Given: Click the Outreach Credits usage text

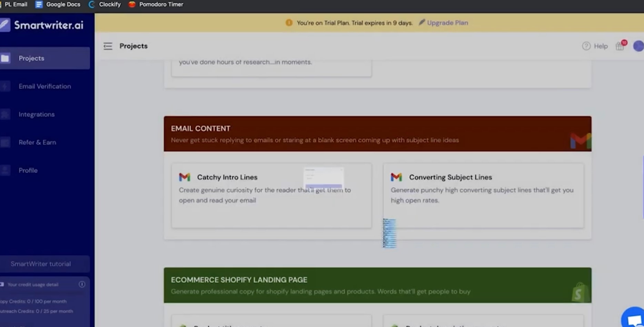Looking at the screenshot, I should [37, 311].
